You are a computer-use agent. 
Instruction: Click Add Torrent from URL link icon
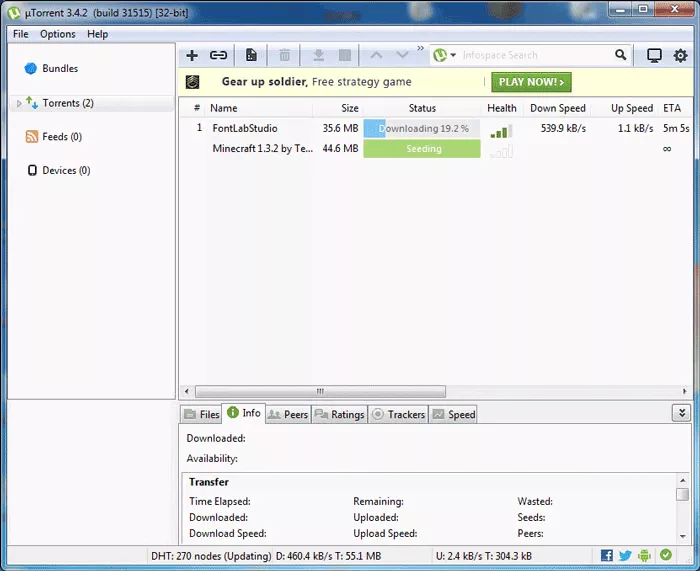click(218, 55)
